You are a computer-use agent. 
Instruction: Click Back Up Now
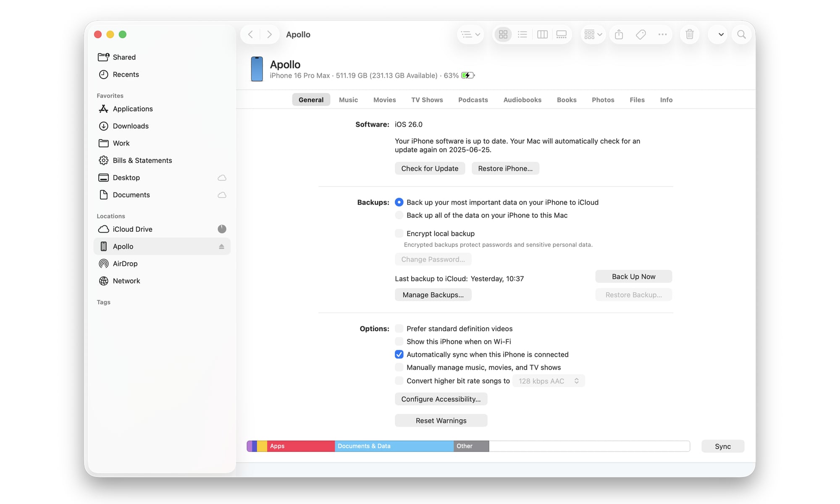633,276
